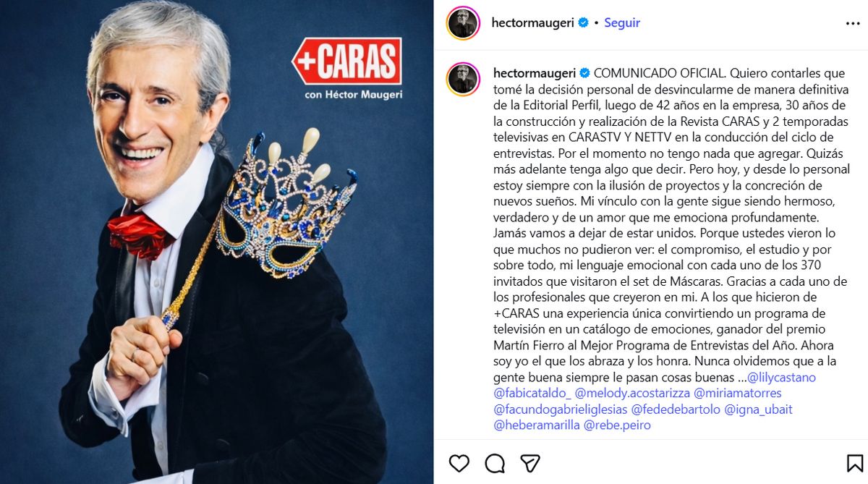
Task: Open the hectormaugeri username in the header
Action: pyautogui.click(x=533, y=23)
